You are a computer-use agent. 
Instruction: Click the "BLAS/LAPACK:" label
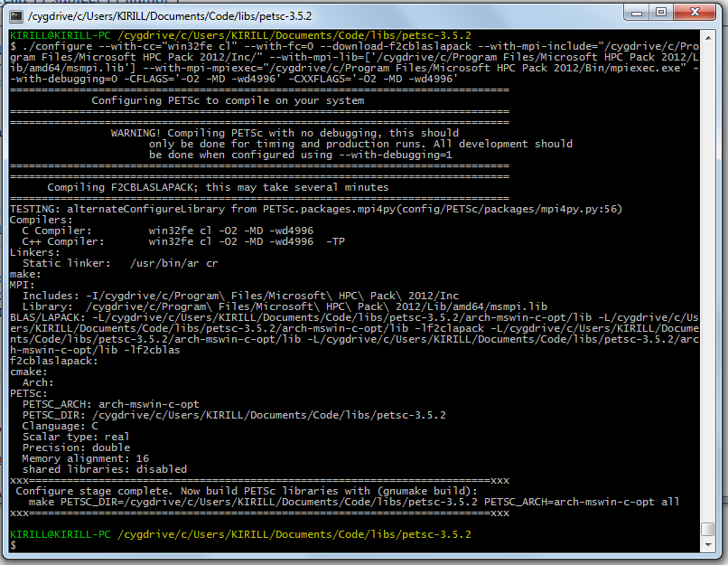click(47, 318)
